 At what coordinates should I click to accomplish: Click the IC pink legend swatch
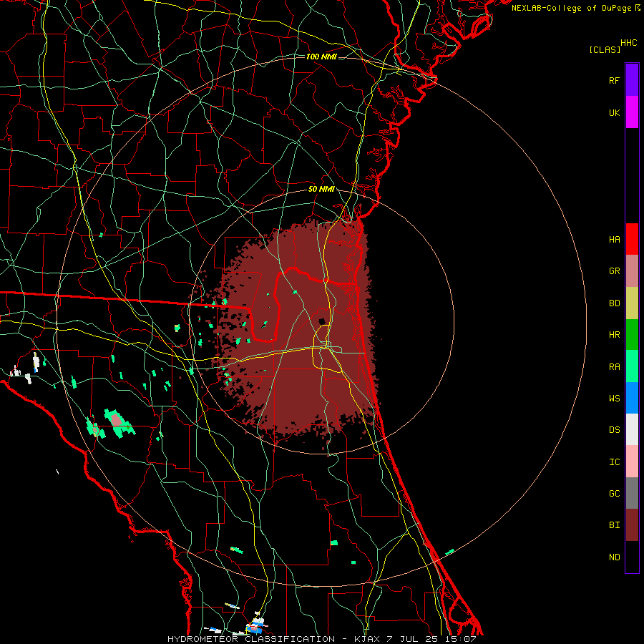tap(632, 462)
